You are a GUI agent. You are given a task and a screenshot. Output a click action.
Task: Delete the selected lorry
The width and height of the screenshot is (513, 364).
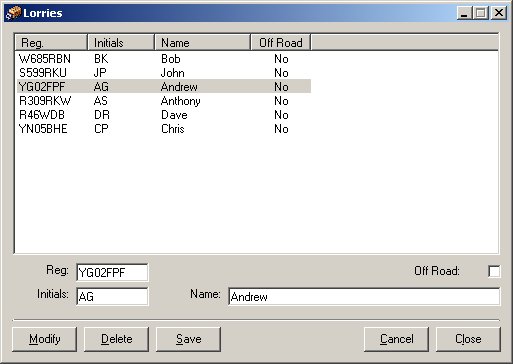(116, 339)
